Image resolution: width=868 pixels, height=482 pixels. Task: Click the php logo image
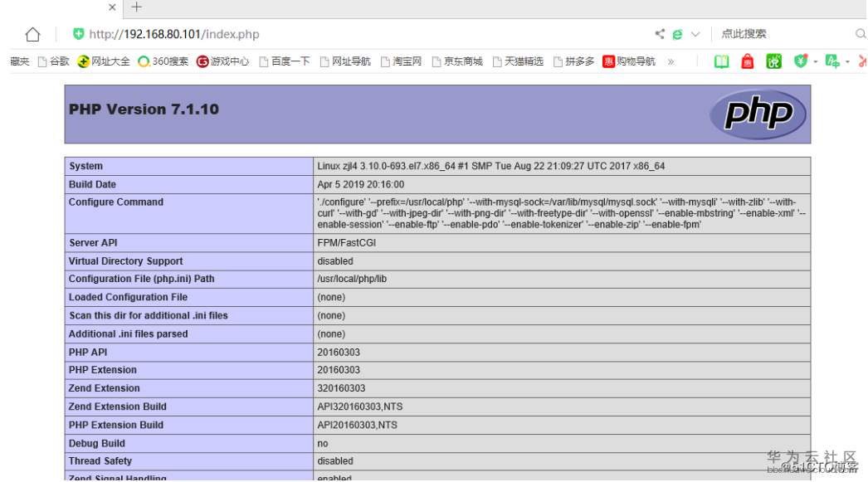point(758,114)
